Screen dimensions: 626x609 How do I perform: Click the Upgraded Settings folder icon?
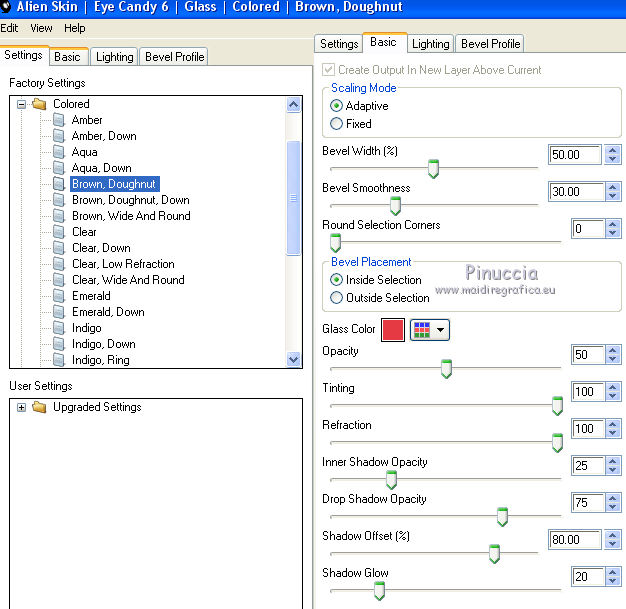[x=39, y=407]
